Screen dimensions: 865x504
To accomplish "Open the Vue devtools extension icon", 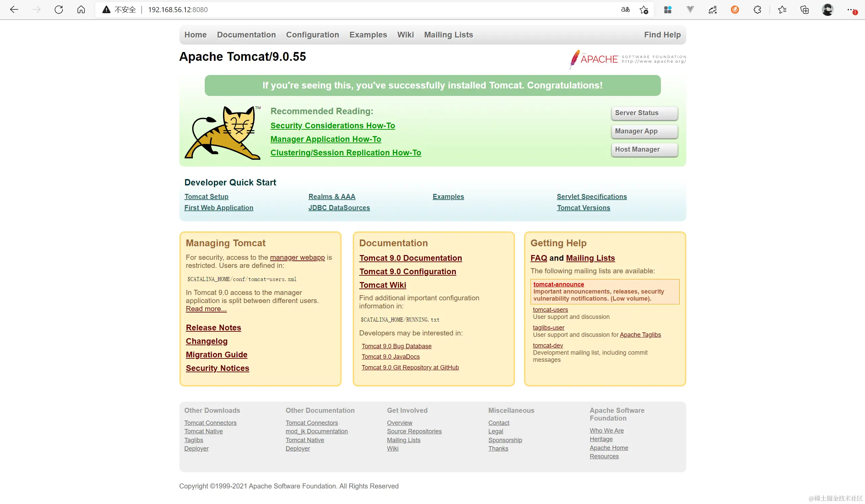I will tap(690, 9).
